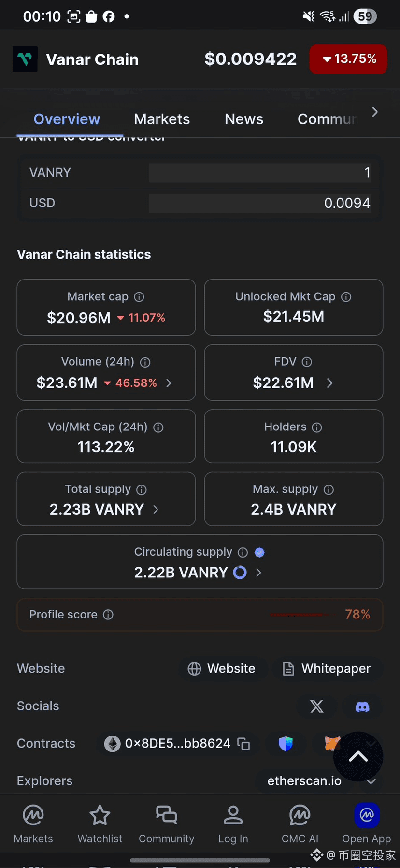Tap the Profile score info icon
Viewport: 400px width, 868px height.
109,615
